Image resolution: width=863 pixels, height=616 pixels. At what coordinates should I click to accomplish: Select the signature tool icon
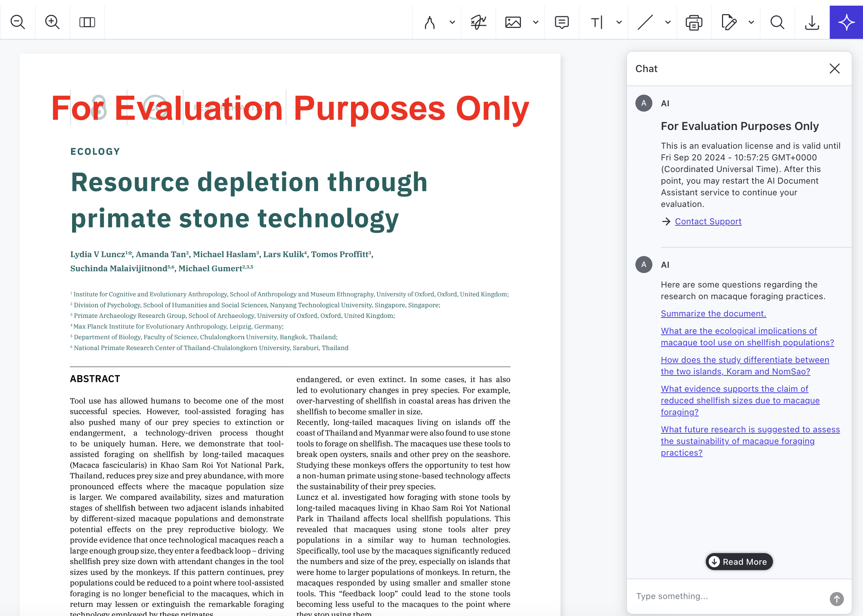tap(478, 22)
